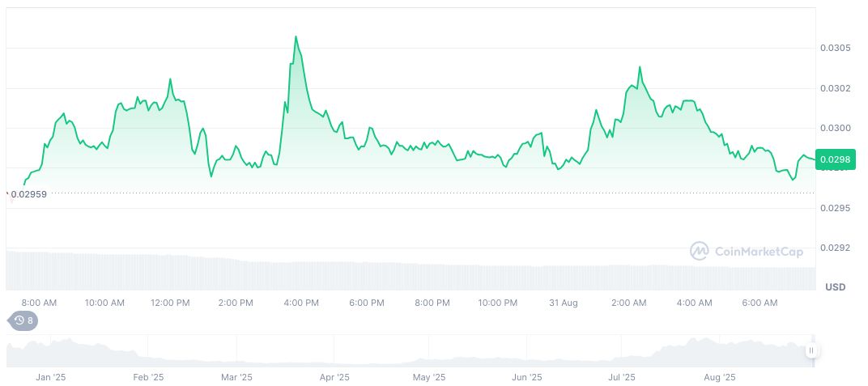This screenshot has width=868, height=386.
Task: Click the 8:00 AM time axis label
Action: (39, 303)
